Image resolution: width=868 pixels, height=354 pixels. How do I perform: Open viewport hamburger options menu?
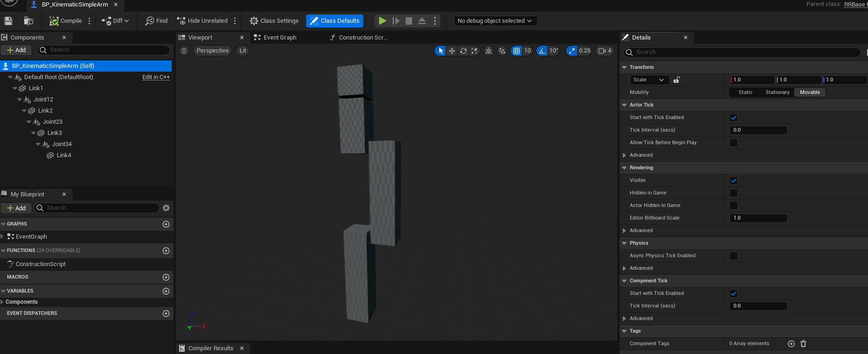click(184, 51)
